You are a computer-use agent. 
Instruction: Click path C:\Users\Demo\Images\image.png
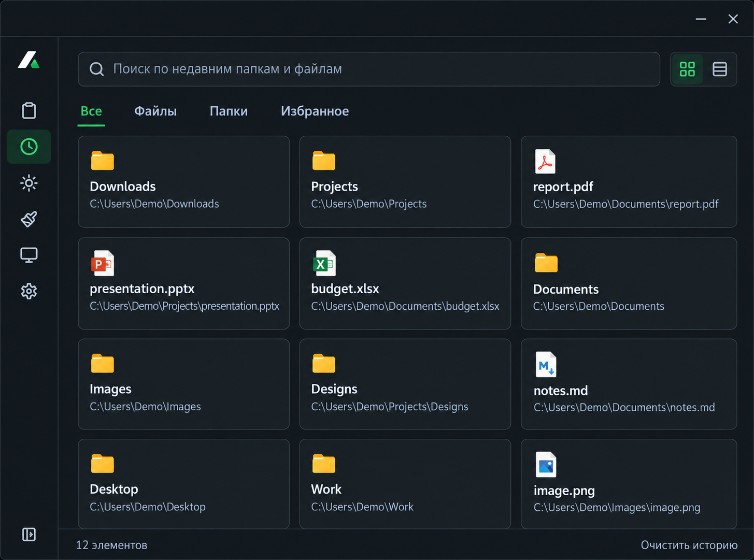(x=617, y=508)
